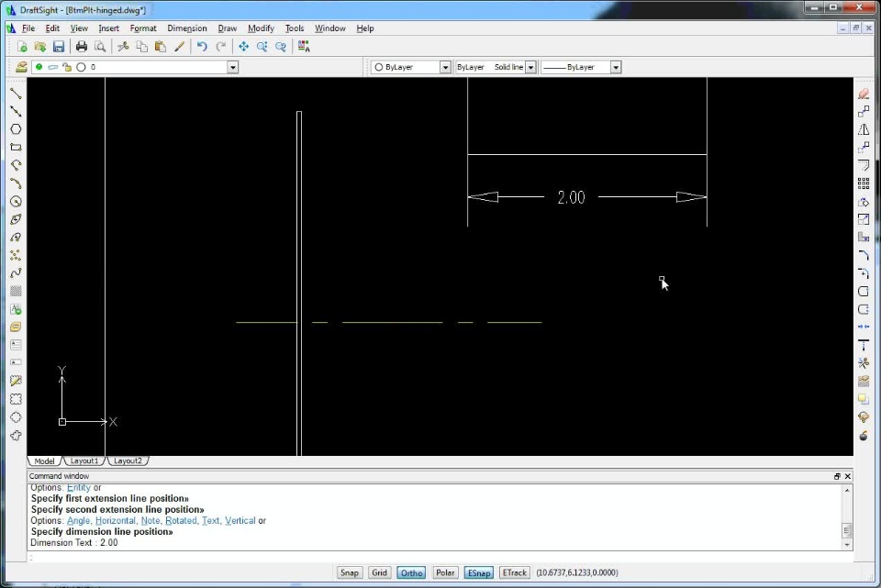Click the Angle option link
The image size is (881, 588).
(x=78, y=521)
